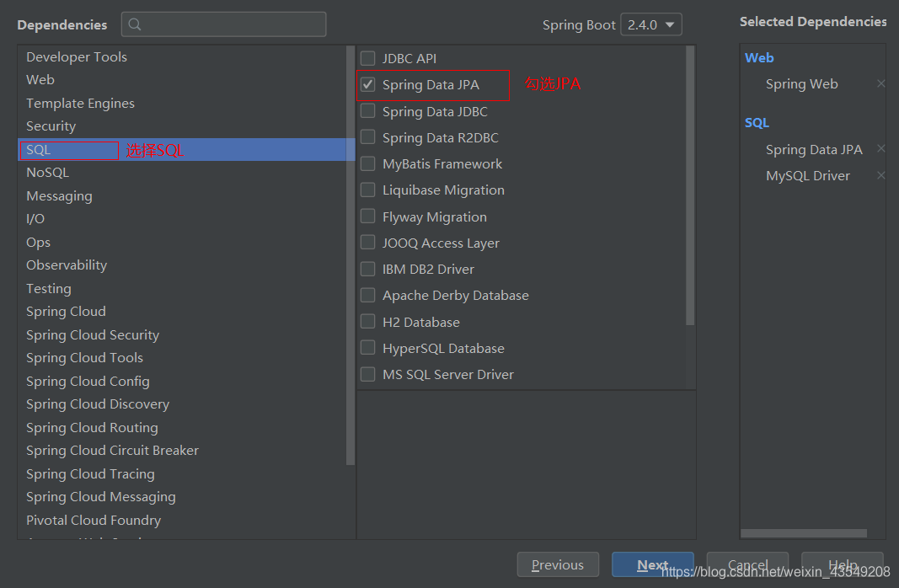Select the Spring Cloud Config category

pos(182,381)
